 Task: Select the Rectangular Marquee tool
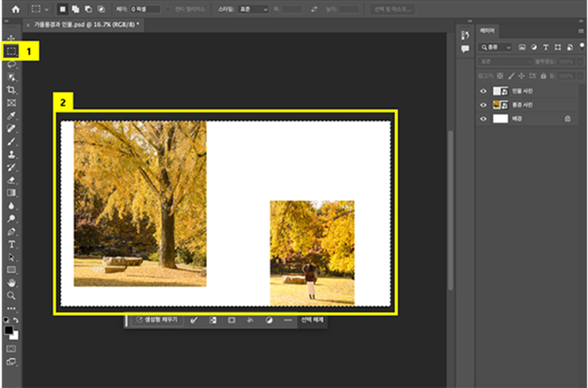pos(12,51)
